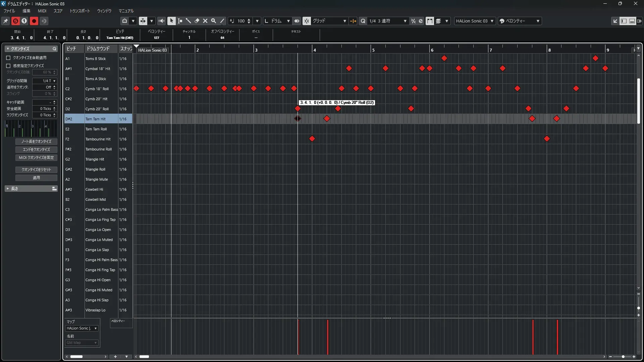
Task: Adjust the horizontal zoom slider
Action: 623,357
